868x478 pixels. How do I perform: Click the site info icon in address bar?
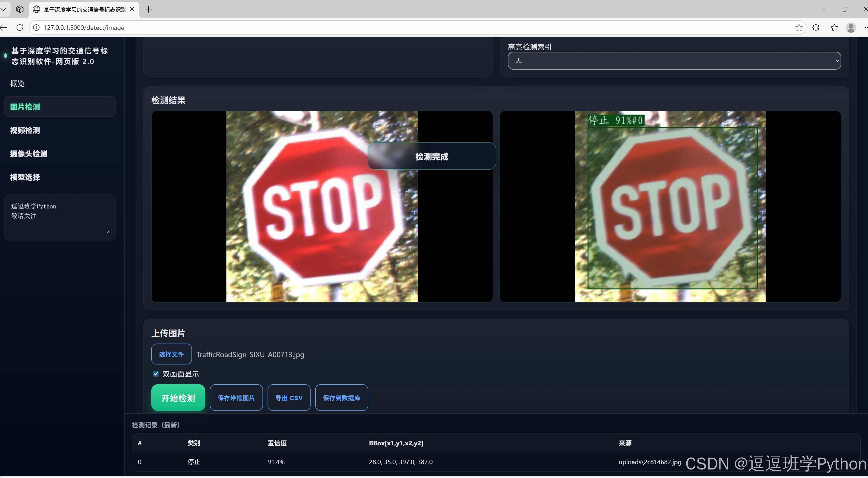pyautogui.click(x=36, y=28)
